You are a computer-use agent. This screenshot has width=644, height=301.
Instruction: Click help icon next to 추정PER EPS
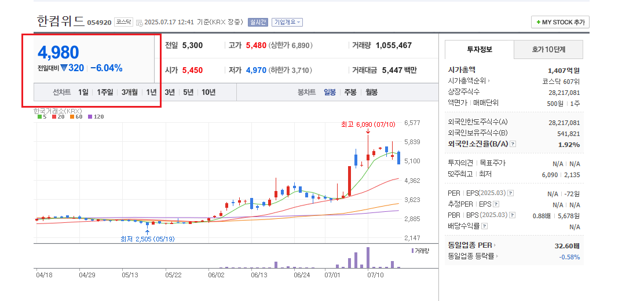496,204
